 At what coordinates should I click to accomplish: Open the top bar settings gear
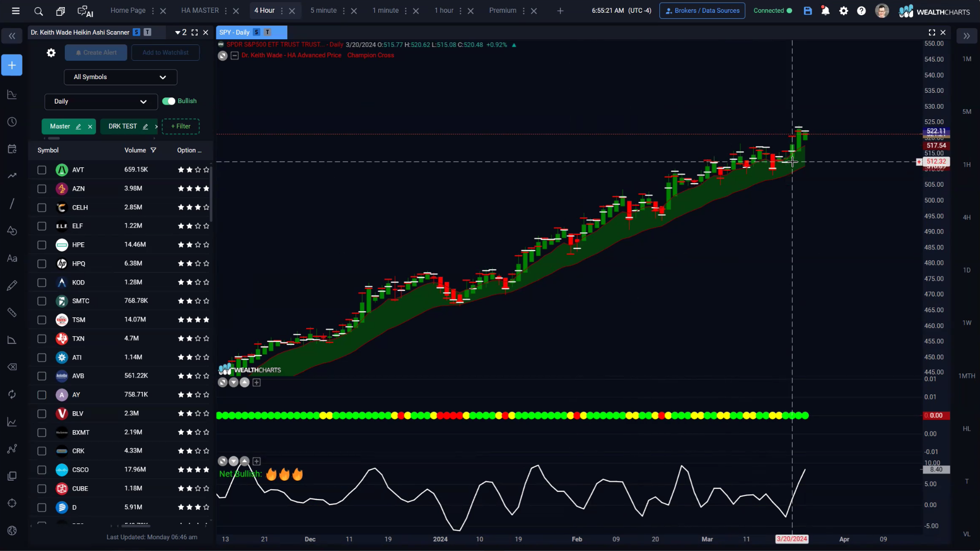coord(844,11)
